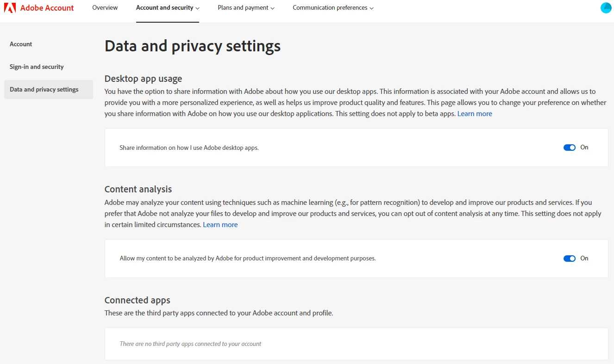This screenshot has width=614, height=364.
Task: Click the Connected apps section heading
Action: coord(138,300)
